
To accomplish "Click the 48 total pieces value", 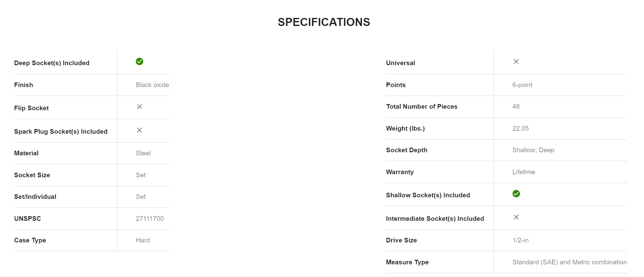I will (x=516, y=107).
